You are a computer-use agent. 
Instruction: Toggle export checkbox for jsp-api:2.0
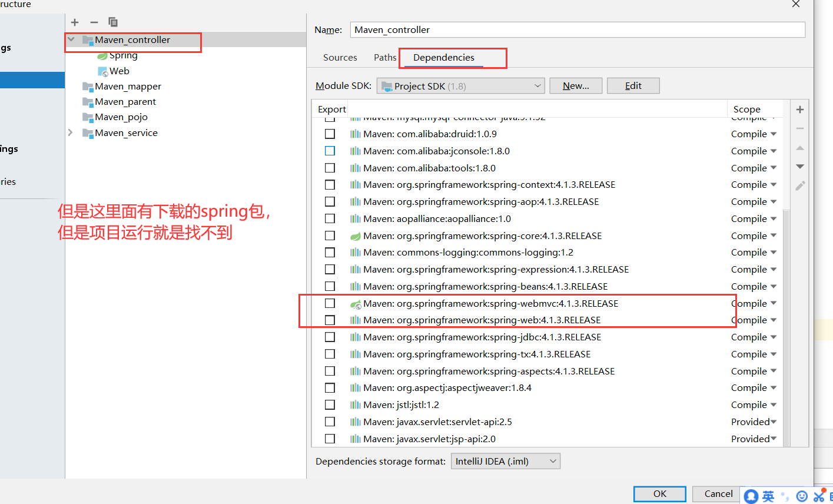click(x=330, y=439)
